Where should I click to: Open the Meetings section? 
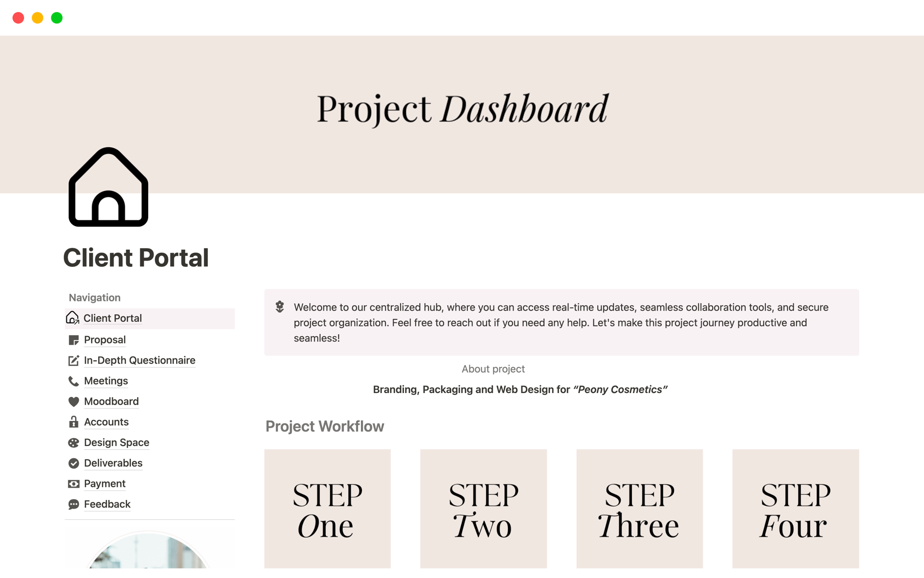pos(106,380)
